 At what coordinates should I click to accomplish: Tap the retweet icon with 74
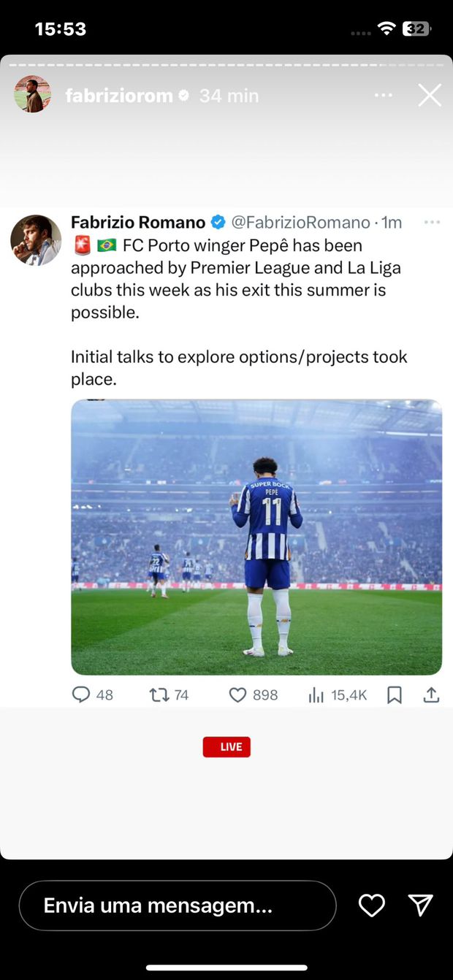tap(159, 695)
